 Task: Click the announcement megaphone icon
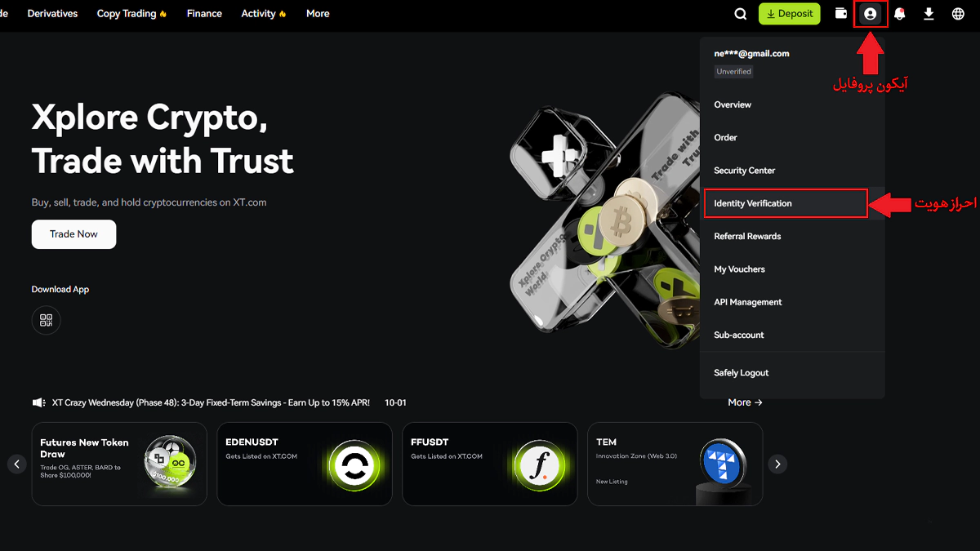(38, 402)
